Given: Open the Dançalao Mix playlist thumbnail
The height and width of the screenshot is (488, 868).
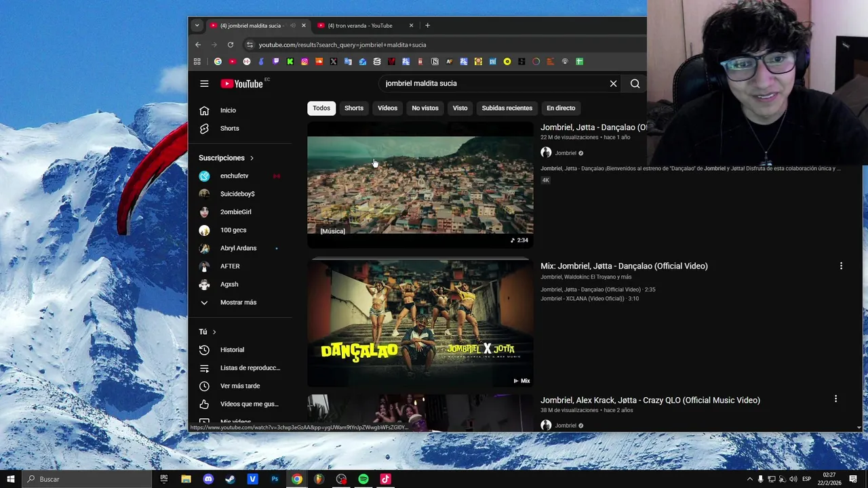Looking at the screenshot, I should (420, 323).
